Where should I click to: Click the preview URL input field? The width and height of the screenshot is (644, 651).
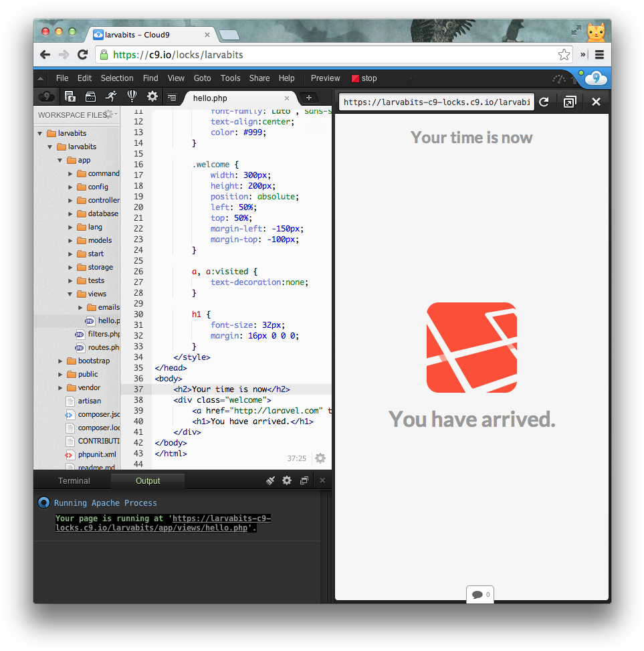(x=437, y=102)
